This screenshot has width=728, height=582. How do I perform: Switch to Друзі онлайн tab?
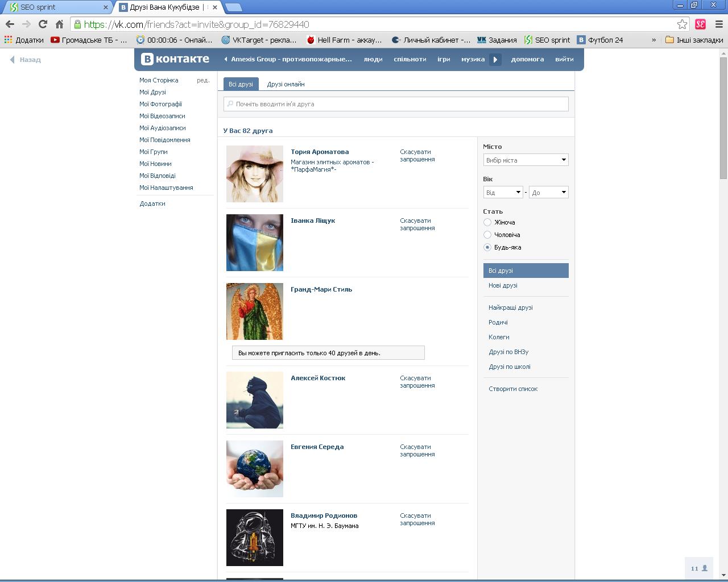click(286, 84)
